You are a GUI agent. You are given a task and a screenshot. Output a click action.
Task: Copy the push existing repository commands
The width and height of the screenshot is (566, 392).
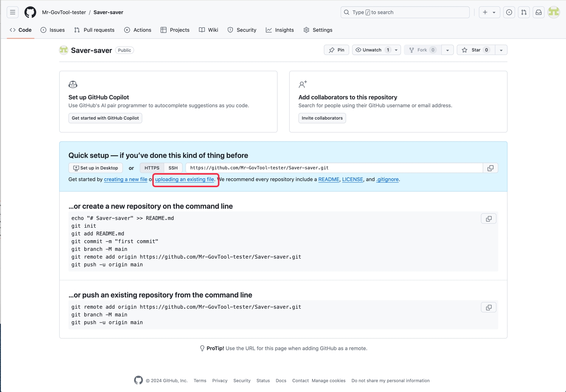(489, 307)
